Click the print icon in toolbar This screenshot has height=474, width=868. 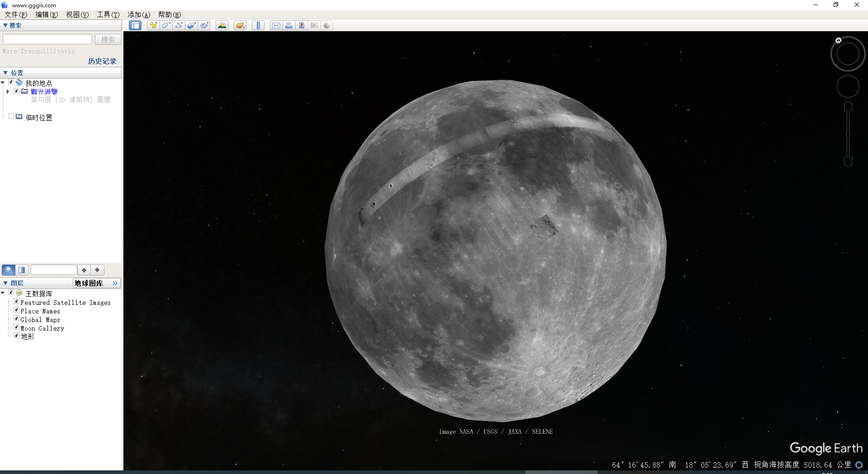288,25
